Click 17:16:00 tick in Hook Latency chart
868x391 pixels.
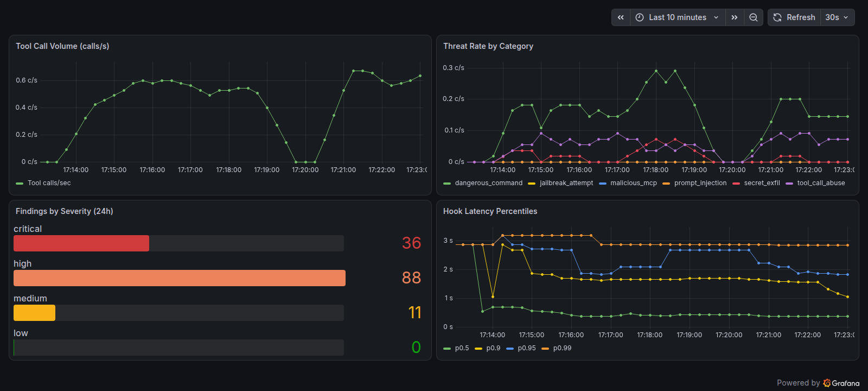tap(571, 335)
